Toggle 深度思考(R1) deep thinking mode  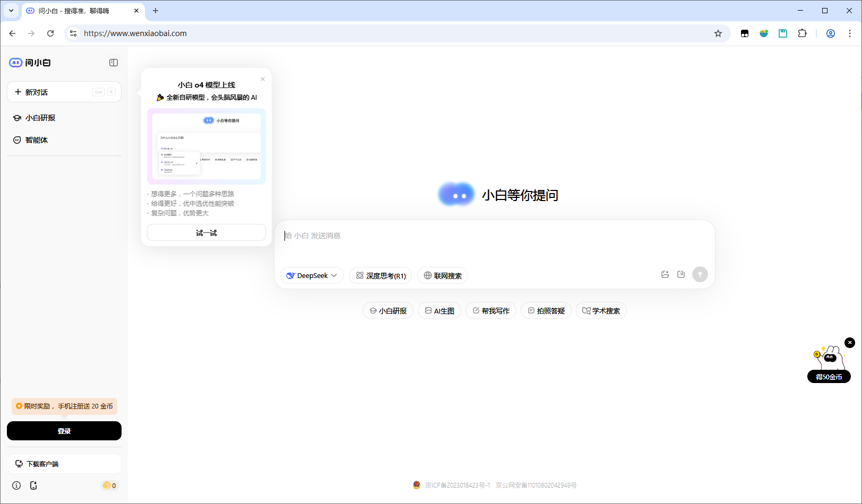tap(381, 276)
